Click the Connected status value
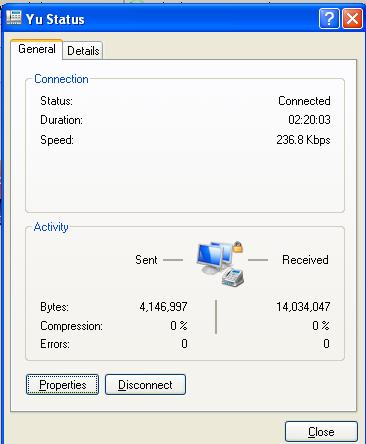Screen dimensions: 366x444 [x=304, y=101]
